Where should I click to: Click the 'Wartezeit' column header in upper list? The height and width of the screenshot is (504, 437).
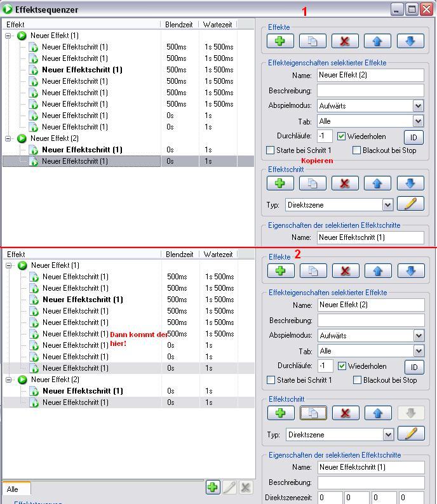(x=218, y=24)
